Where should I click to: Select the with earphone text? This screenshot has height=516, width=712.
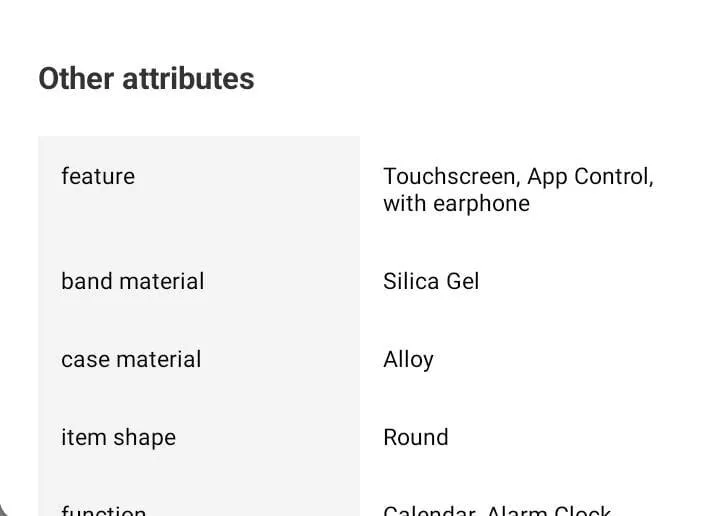[456, 203]
